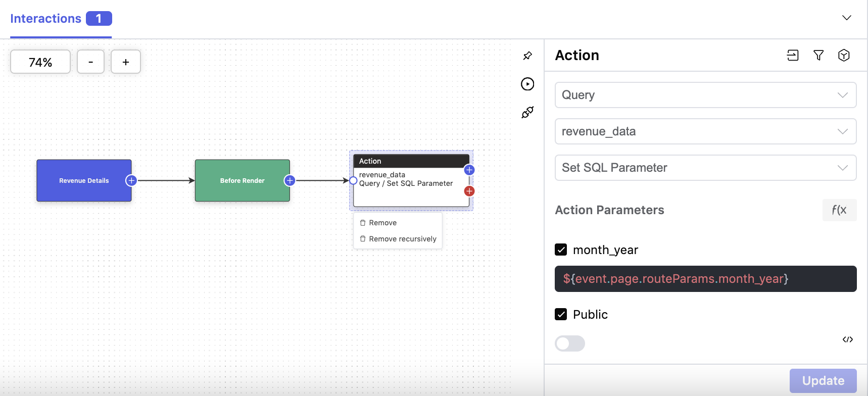Uncheck the month_year parameter checkbox
868x396 pixels.
click(x=561, y=250)
